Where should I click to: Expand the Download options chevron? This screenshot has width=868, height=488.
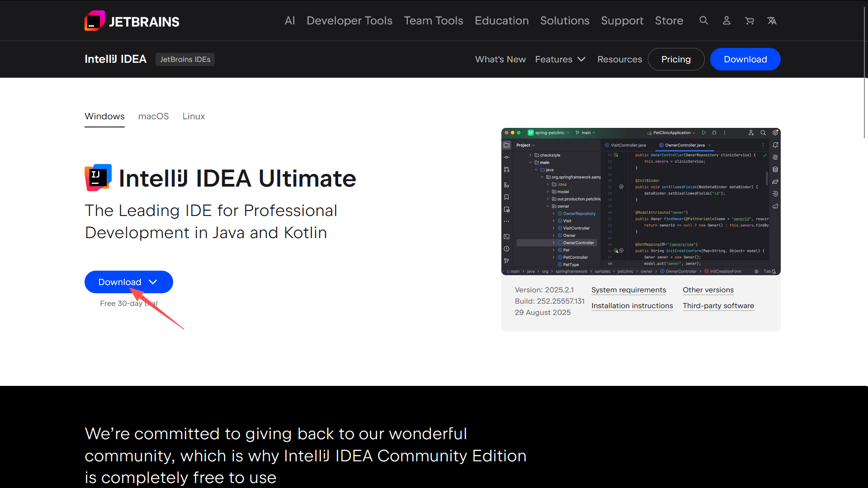click(x=153, y=282)
